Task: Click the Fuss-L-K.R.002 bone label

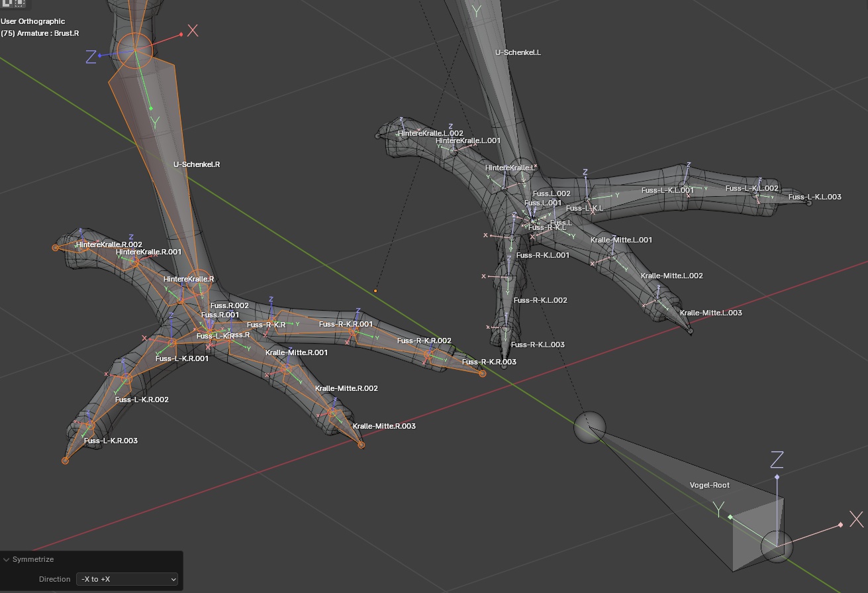Action: pos(142,400)
